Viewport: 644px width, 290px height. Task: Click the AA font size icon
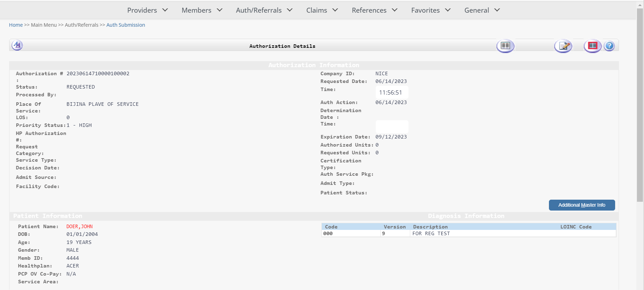click(17, 45)
